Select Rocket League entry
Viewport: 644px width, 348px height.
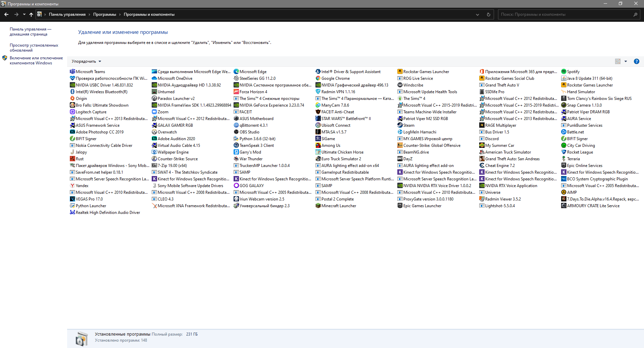577,152
